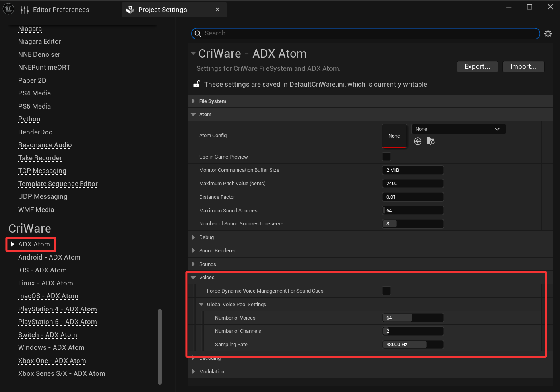This screenshot has height=392, width=560.
Task: Open PlayStation 4 - ADX Atom settings
Action: [x=58, y=309]
